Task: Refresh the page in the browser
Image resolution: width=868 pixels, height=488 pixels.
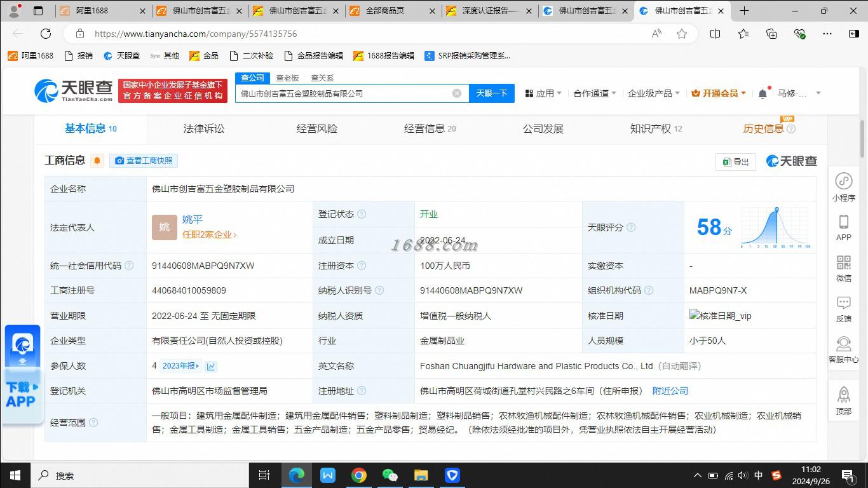Action: click(46, 34)
